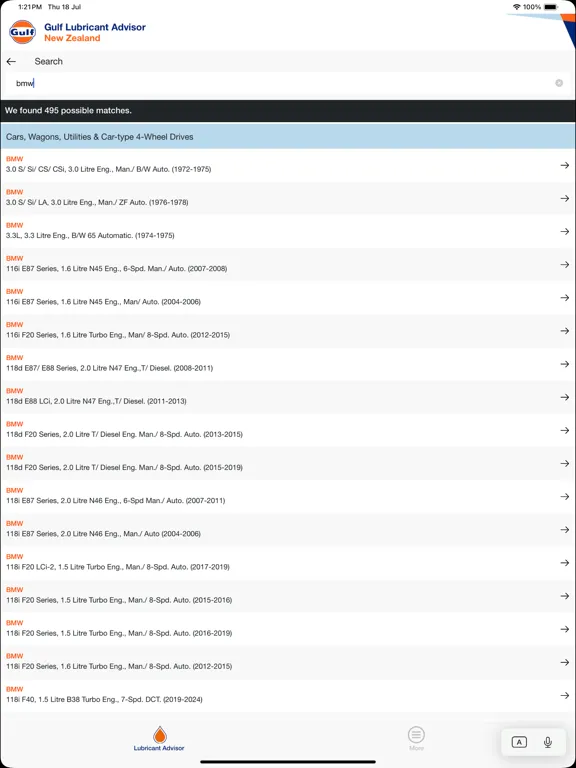Select 116i E87 6-Spd. Man./Auto. (2007-2008)
The width and height of the screenshot is (576, 768).
pos(288,264)
